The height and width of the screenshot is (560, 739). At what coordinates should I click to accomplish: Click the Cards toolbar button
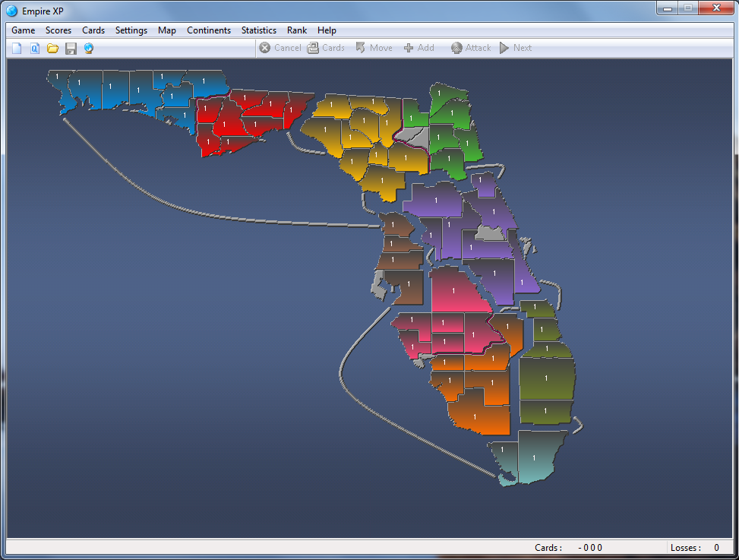[326, 48]
